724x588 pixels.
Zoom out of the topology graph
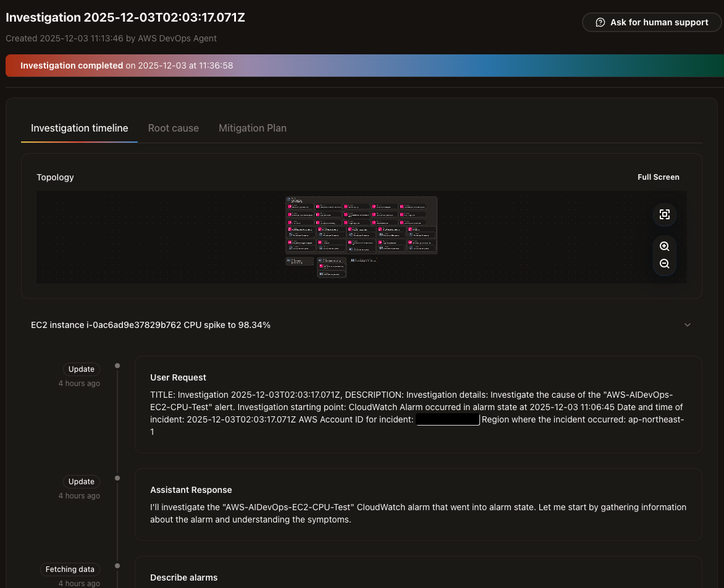(x=664, y=264)
